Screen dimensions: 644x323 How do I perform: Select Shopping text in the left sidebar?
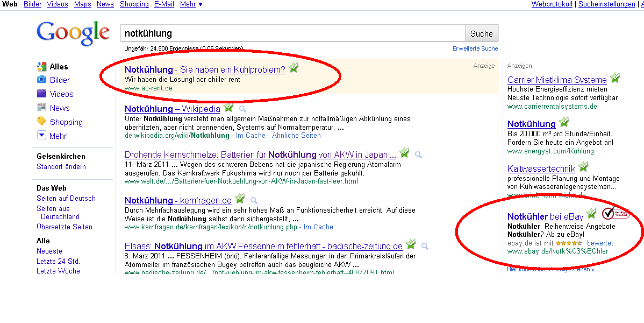tap(66, 122)
